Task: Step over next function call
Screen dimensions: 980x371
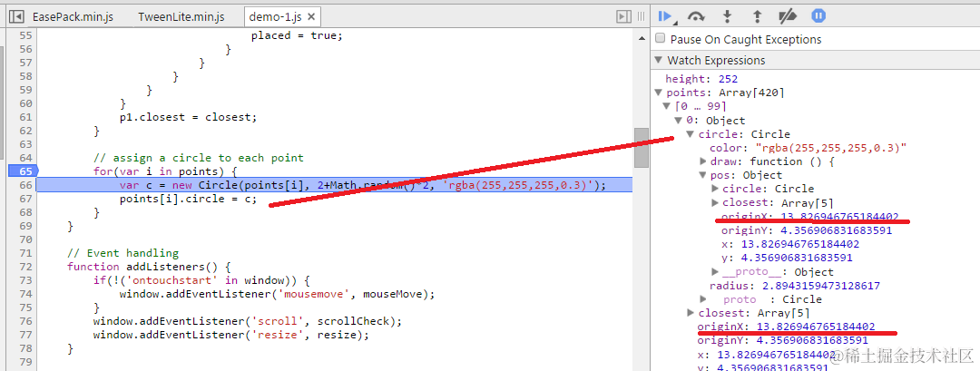Action: coord(697,16)
